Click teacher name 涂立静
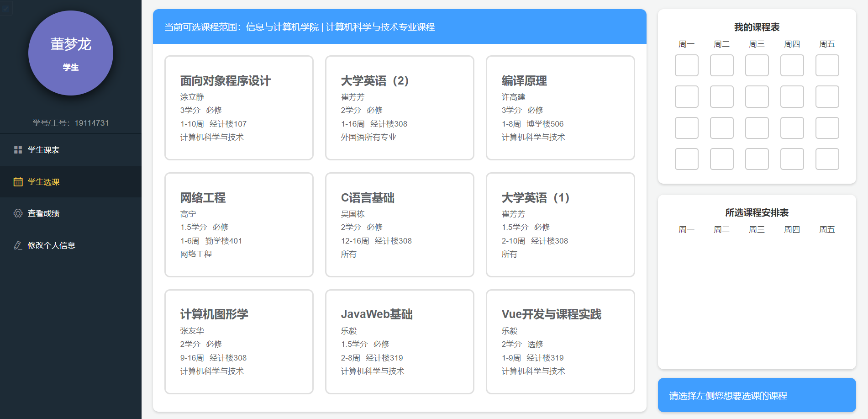 (x=192, y=97)
